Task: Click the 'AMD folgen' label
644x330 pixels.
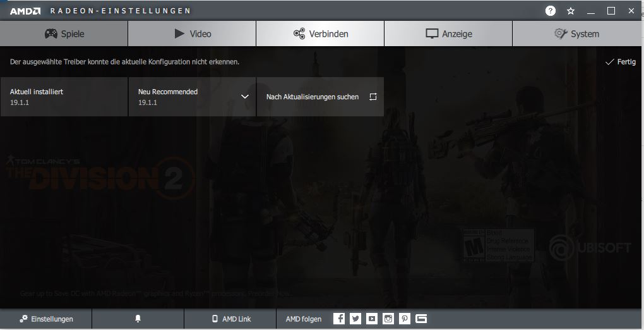Action: click(304, 319)
